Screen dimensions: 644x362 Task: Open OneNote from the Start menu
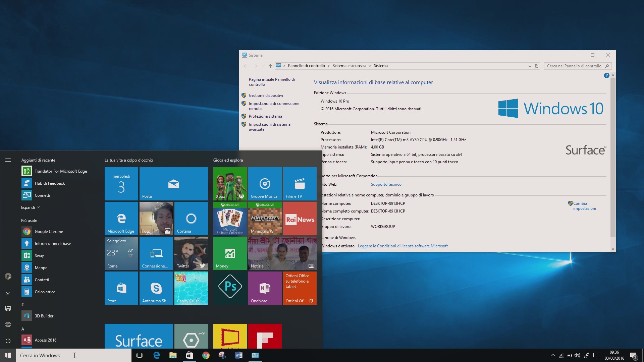tap(265, 288)
